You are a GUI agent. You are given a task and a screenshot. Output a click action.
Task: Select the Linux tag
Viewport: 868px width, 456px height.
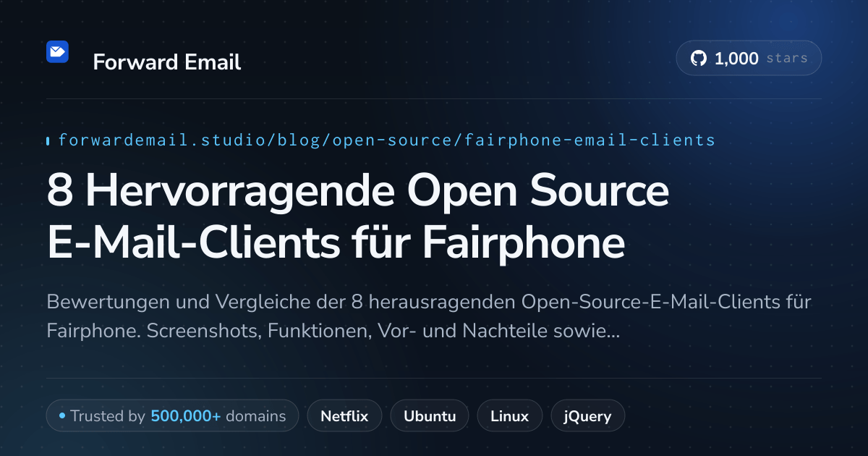coord(509,416)
